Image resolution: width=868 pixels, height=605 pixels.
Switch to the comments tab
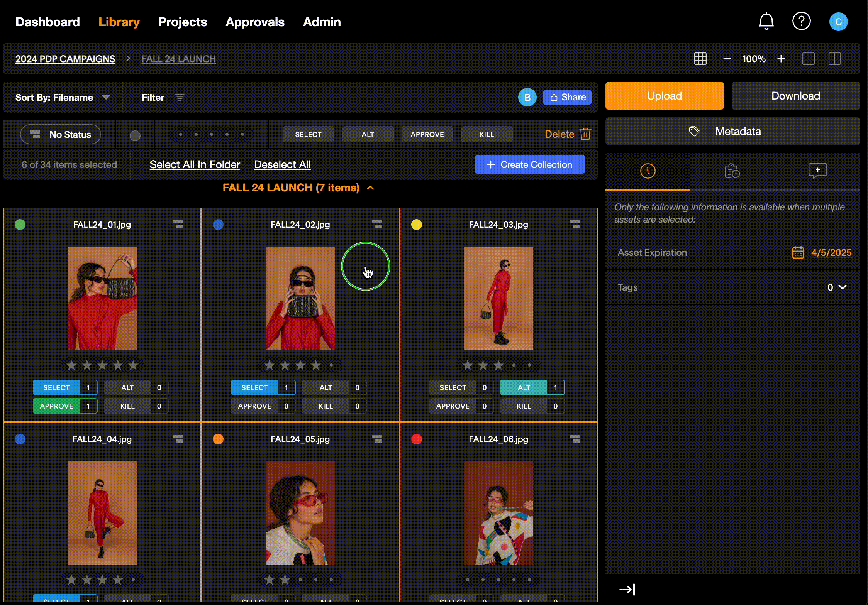pos(817,171)
